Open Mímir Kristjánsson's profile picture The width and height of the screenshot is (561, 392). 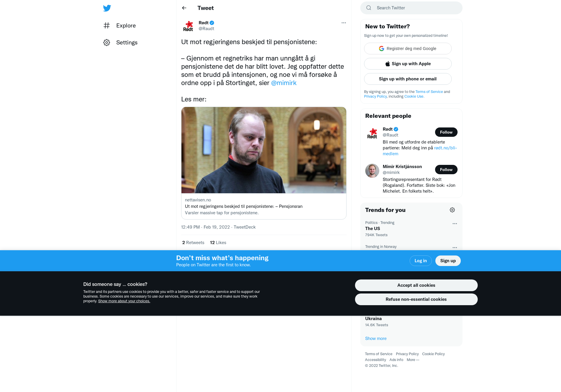pyautogui.click(x=372, y=171)
